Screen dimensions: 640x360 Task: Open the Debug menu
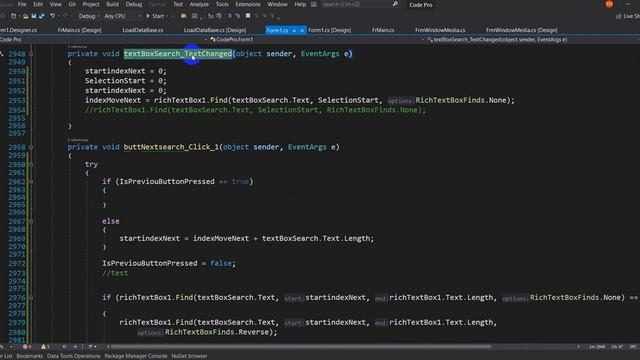tap(133, 4)
